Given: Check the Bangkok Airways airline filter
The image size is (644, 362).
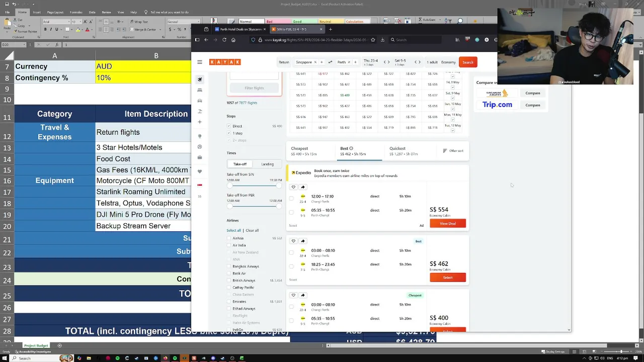Looking at the screenshot, I should (x=229, y=266).
